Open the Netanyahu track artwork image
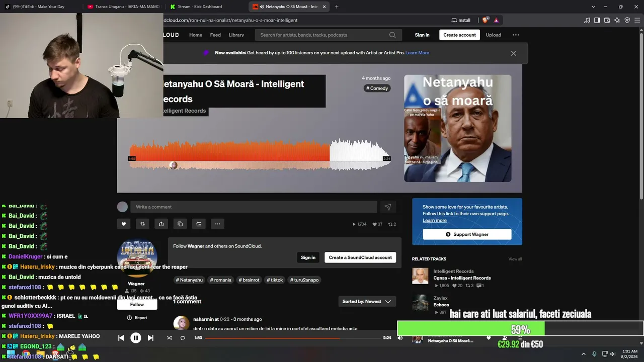 click(458, 128)
